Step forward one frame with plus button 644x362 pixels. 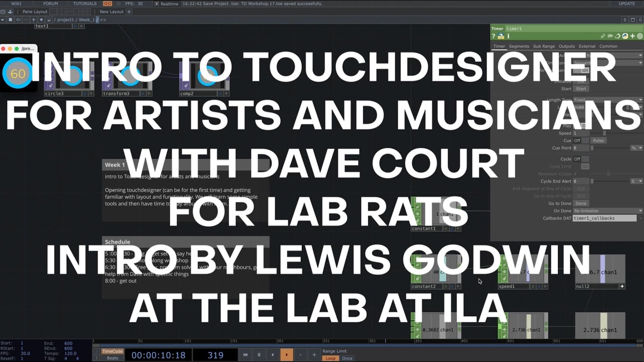click(x=314, y=355)
